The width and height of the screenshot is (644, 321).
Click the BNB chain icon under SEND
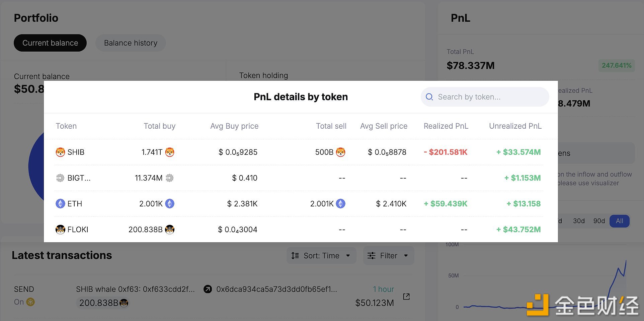(x=30, y=302)
